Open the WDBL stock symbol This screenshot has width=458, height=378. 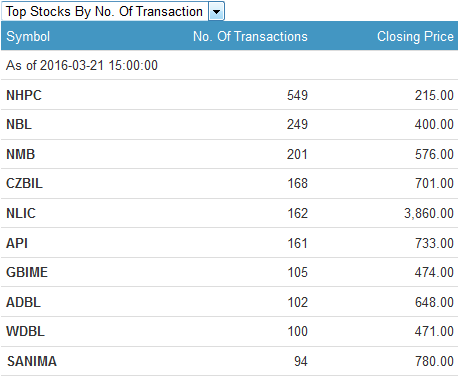click(x=25, y=332)
